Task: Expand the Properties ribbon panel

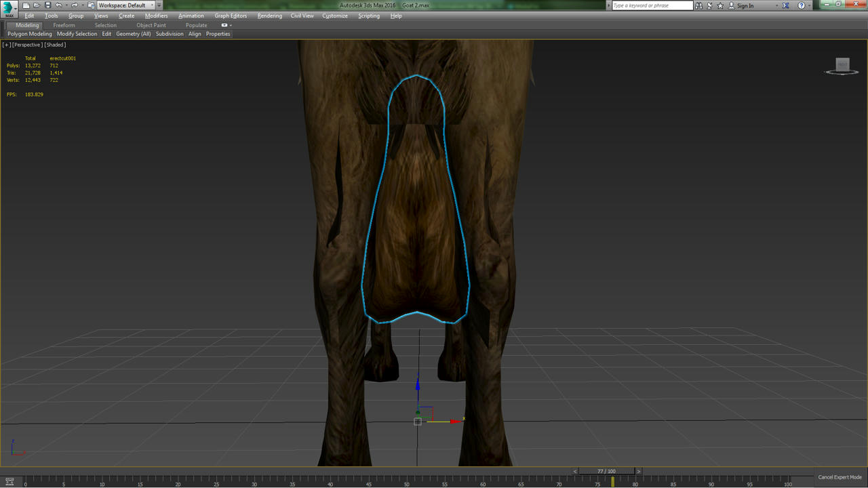Action: (x=218, y=34)
